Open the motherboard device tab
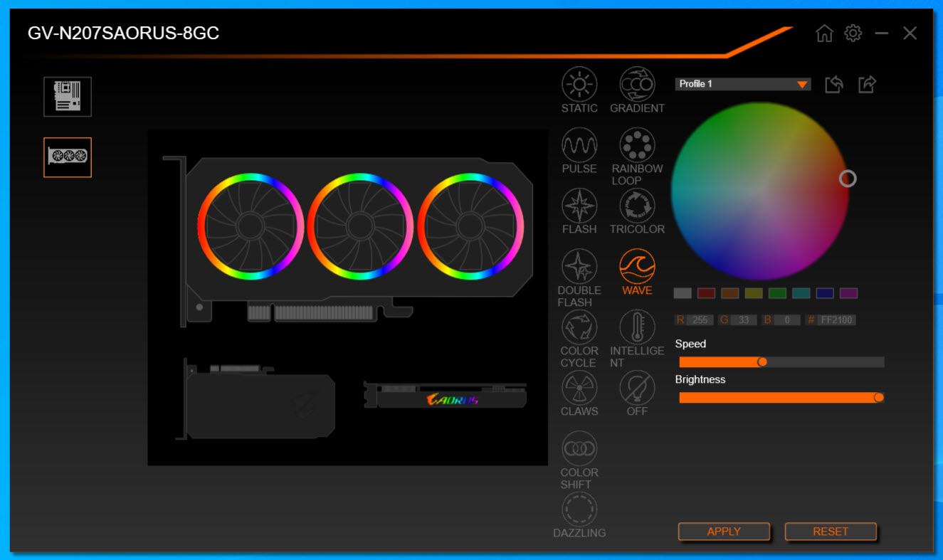The image size is (943, 560). point(68,97)
